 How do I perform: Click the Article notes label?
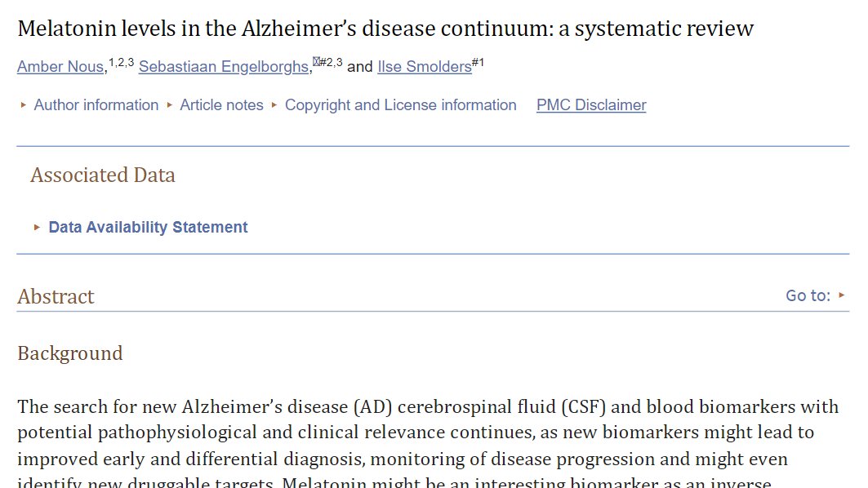pos(221,105)
